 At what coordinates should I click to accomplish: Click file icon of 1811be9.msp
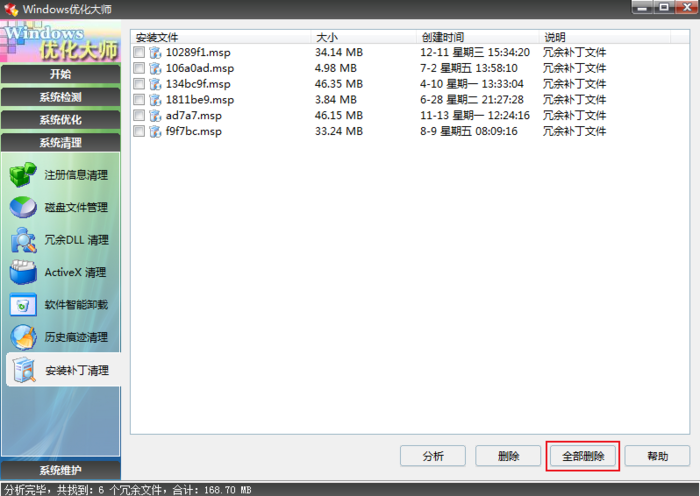pos(155,100)
